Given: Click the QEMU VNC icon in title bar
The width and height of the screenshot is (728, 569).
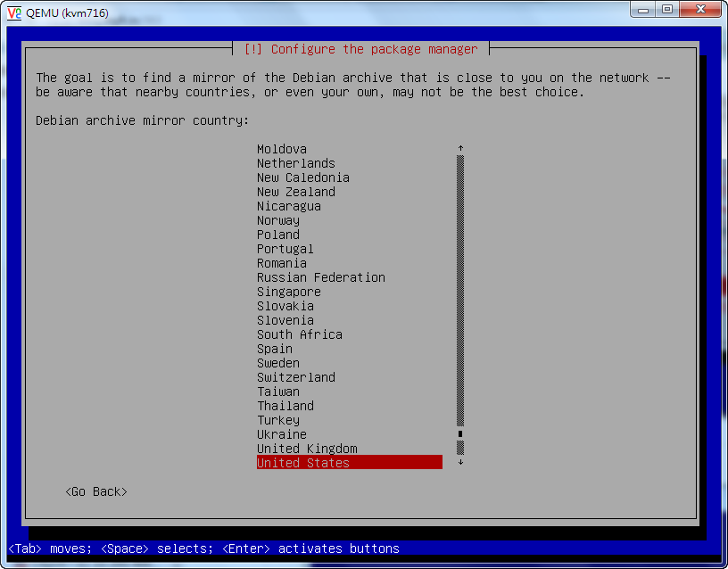Looking at the screenshot, I should (x=14, y=12).
